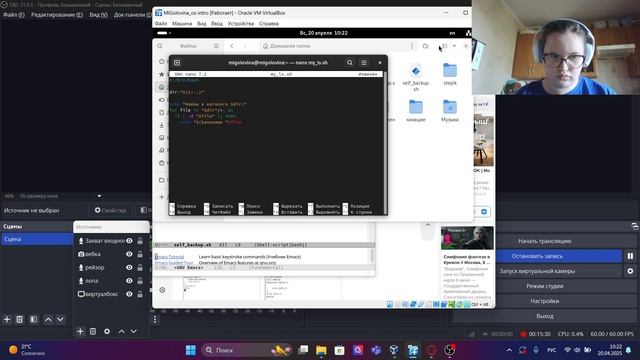Move the source up in the Sources list
640x360 pixels.
point(122,331)
